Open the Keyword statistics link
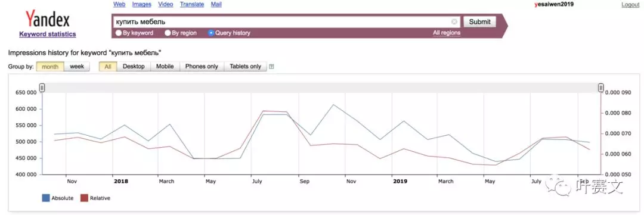 48,34
